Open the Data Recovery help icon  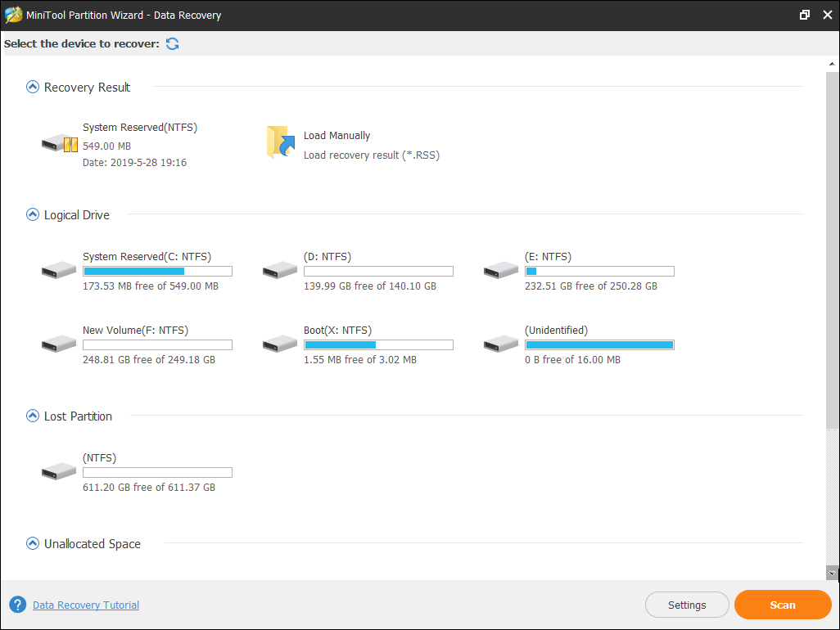(x=18, y=605)
